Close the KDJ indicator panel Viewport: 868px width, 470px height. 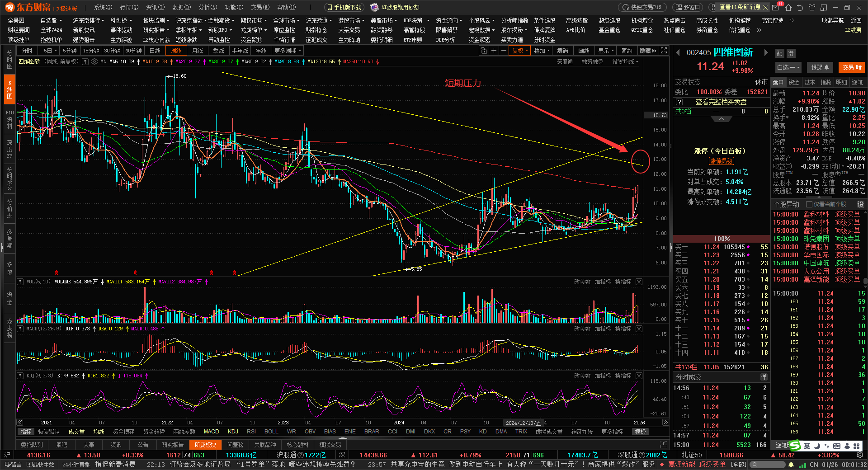click(639, 376)
